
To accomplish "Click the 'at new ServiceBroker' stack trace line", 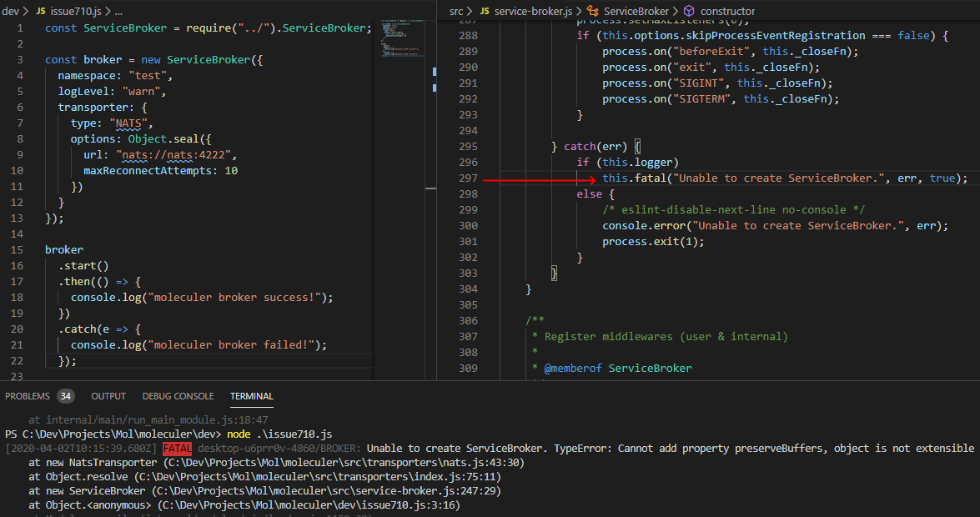I will point(264,491).
